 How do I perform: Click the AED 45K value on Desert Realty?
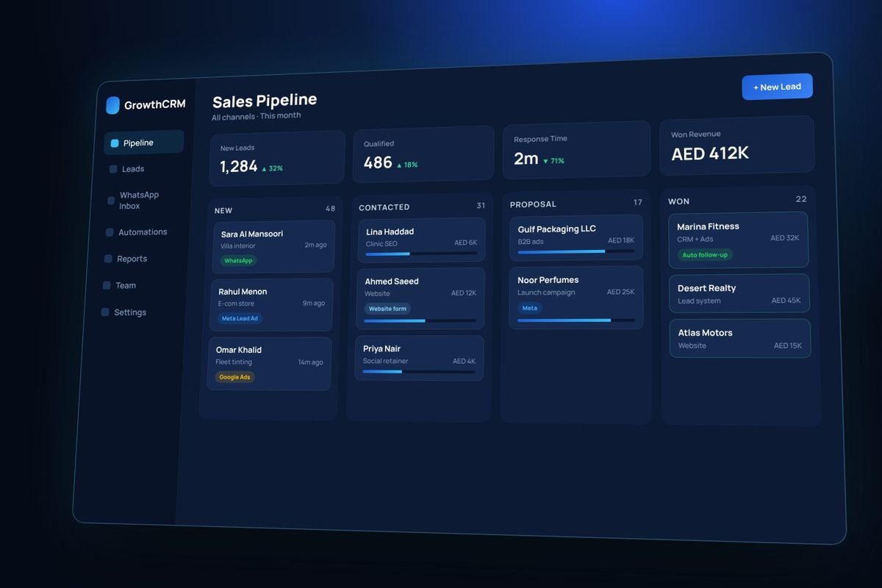786,301
